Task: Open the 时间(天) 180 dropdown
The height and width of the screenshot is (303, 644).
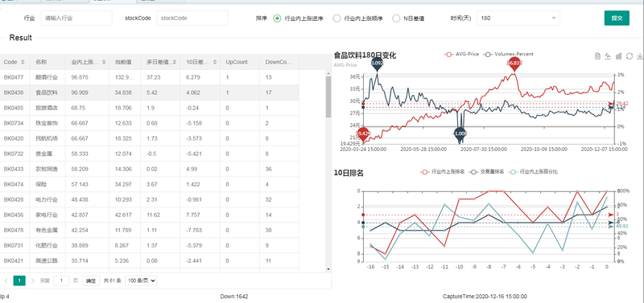Action: pos(518,18)
